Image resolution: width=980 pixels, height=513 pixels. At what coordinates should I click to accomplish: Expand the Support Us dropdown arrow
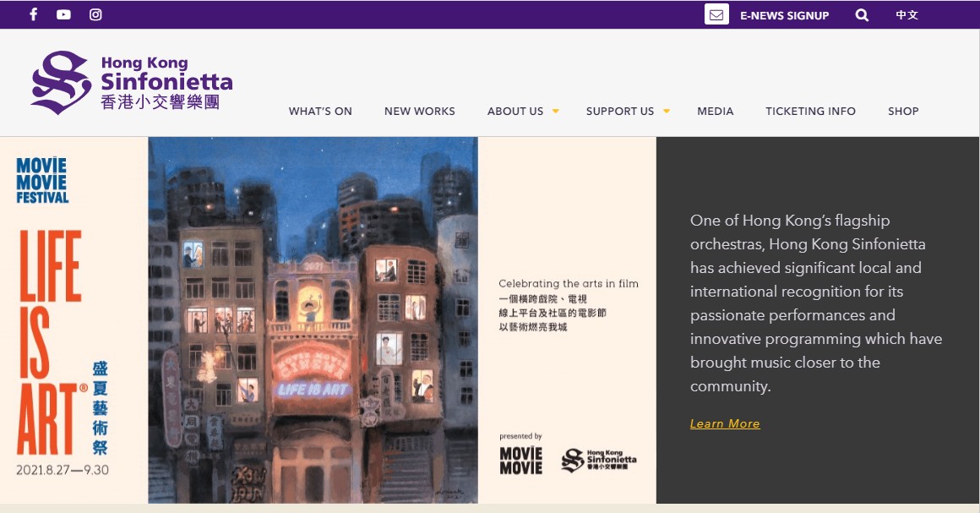click(x=666, y=111)
